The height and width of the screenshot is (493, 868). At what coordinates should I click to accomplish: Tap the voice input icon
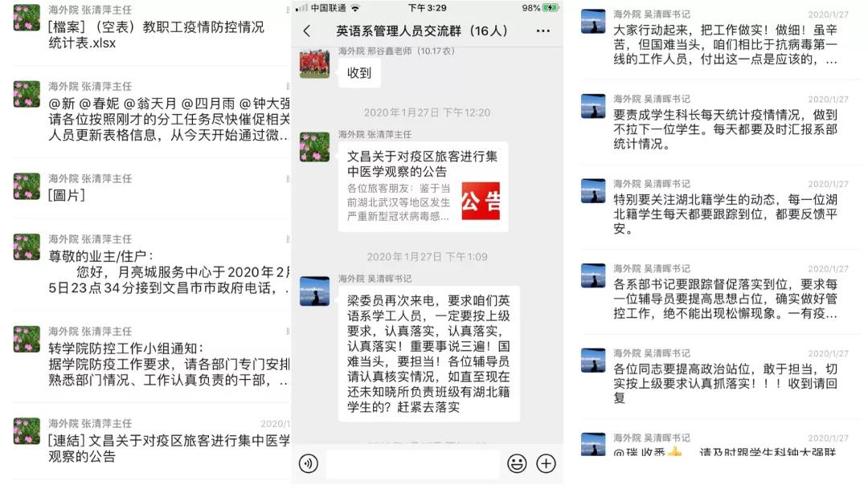pos(309,463)
